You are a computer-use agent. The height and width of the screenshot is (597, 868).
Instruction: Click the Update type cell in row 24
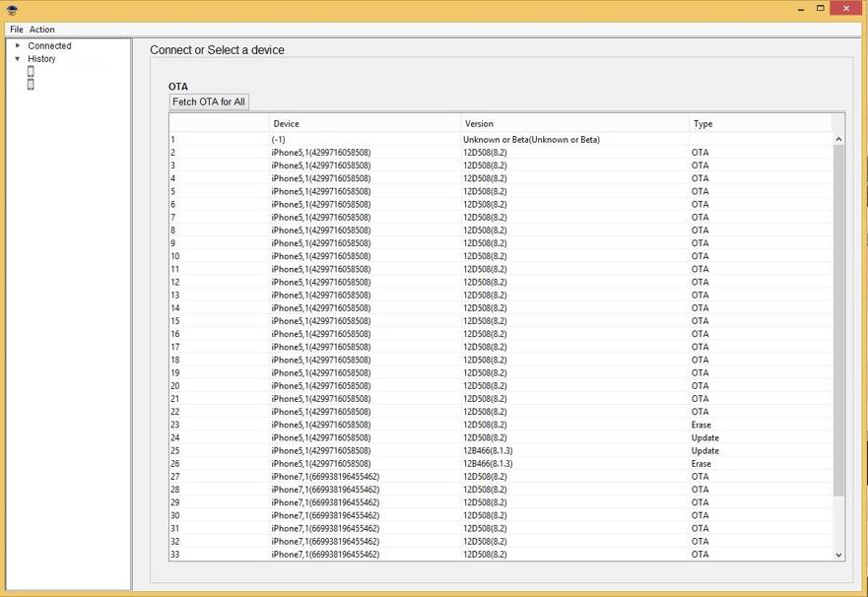click(704, 437)
